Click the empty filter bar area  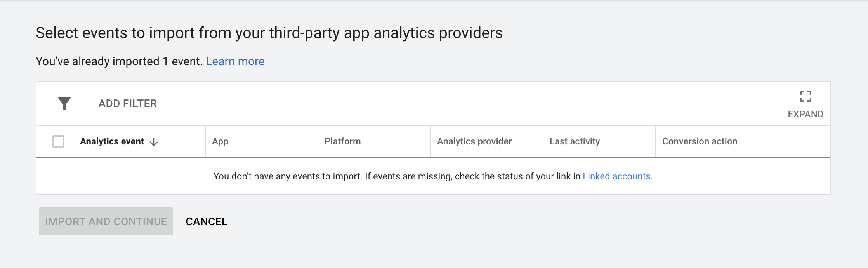(x=466, y=103)
